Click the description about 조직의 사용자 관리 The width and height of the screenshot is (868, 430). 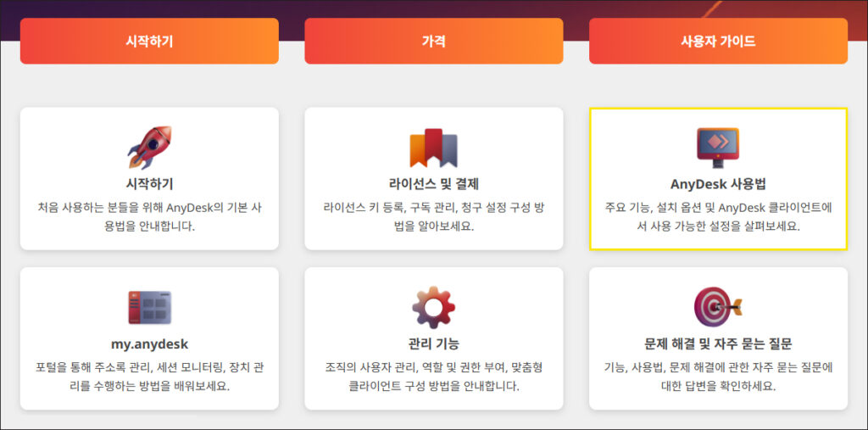click(x=433, y=377)
